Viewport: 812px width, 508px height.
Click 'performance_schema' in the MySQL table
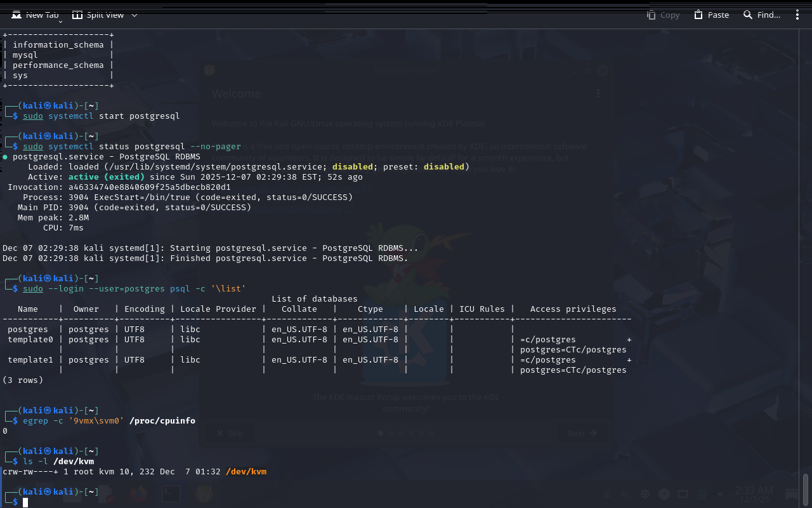point(58,65)
